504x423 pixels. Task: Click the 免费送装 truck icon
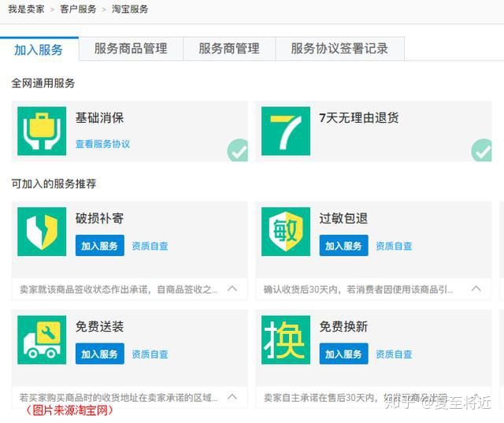pyautogui.click(x=42, y=340)
